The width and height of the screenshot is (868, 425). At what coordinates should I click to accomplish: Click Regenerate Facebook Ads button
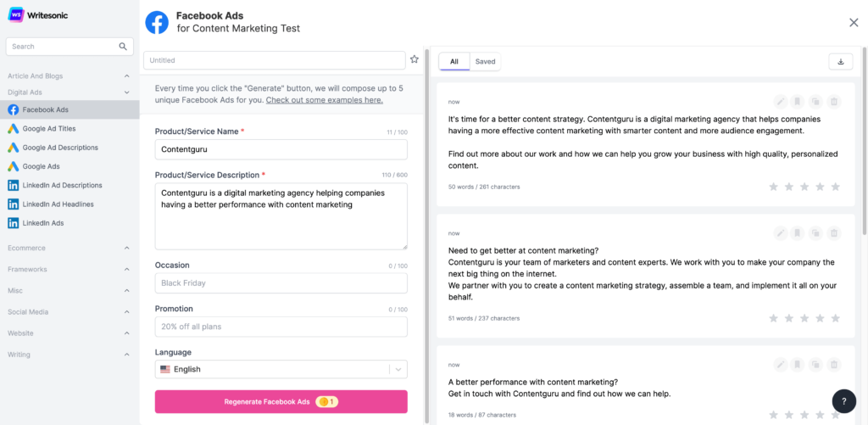(281, 402)
